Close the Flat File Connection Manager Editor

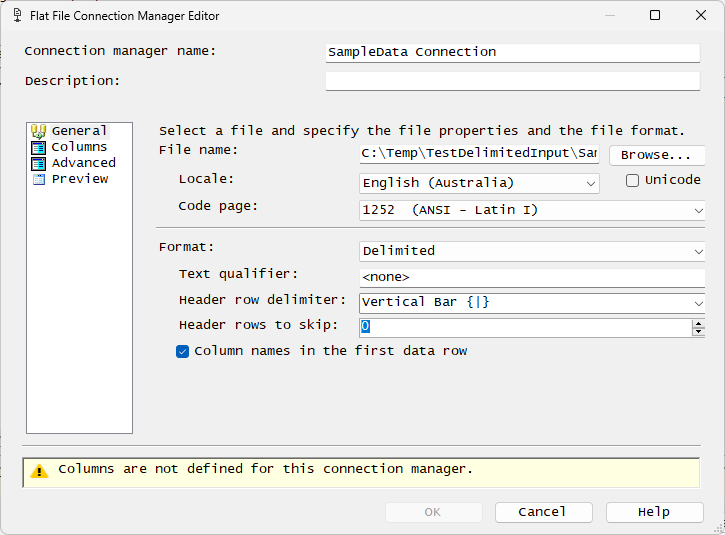[x=700, y=15]
